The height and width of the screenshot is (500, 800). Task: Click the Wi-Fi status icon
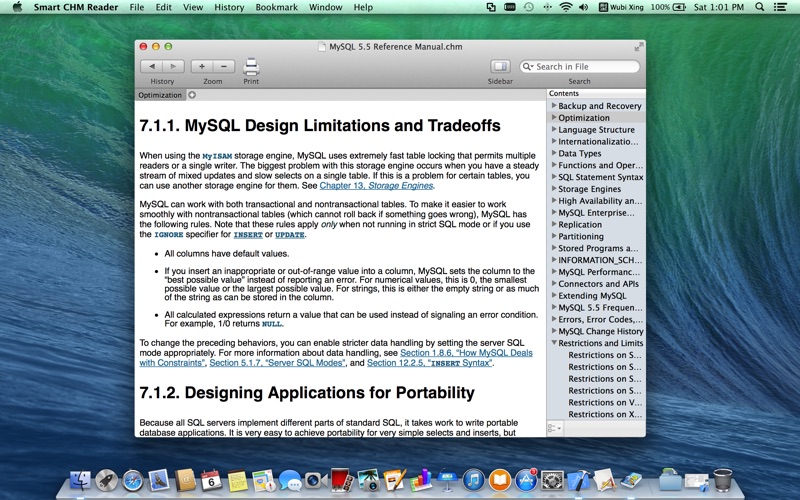565,7
